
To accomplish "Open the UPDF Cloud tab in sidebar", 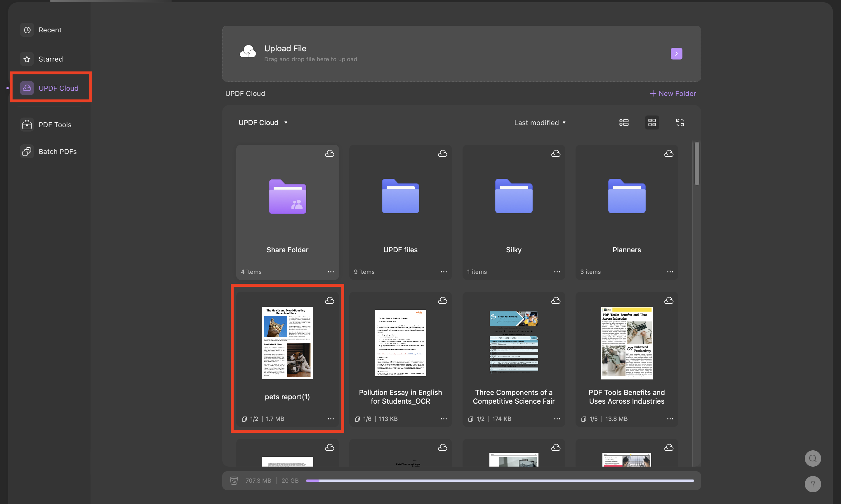I will pos(51,88).
